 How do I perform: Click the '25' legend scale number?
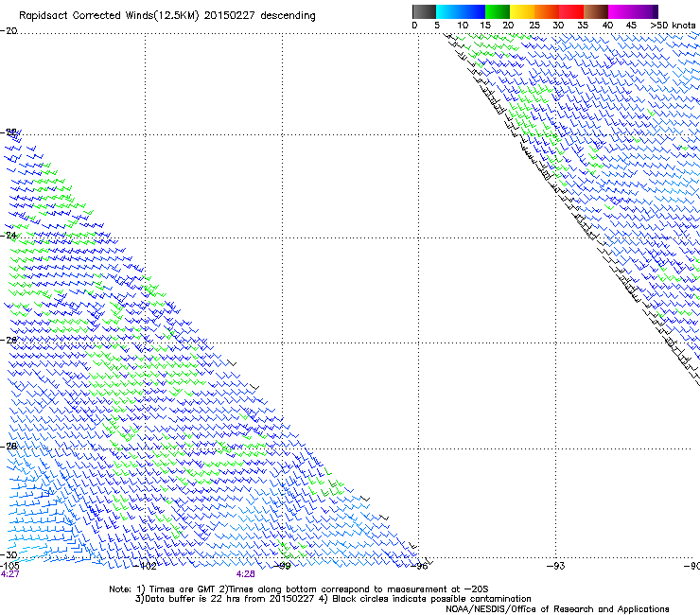pyautogui.click(x=534, y=26)
